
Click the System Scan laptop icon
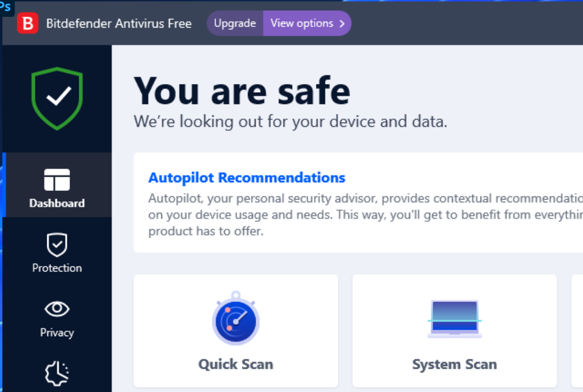454,319
